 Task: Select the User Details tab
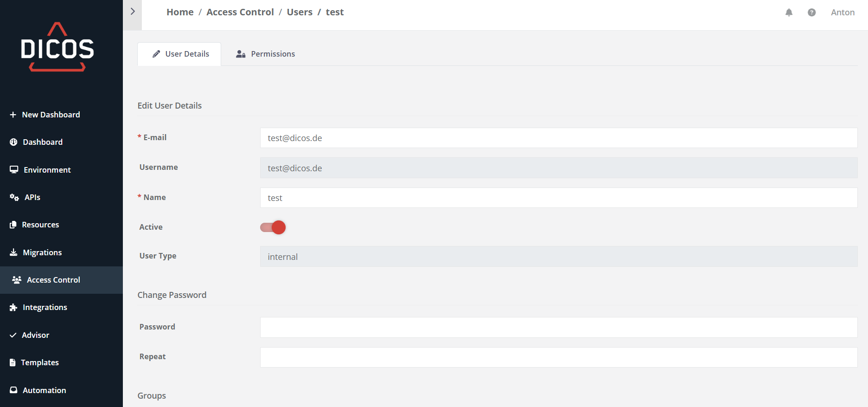pos(180,54)
